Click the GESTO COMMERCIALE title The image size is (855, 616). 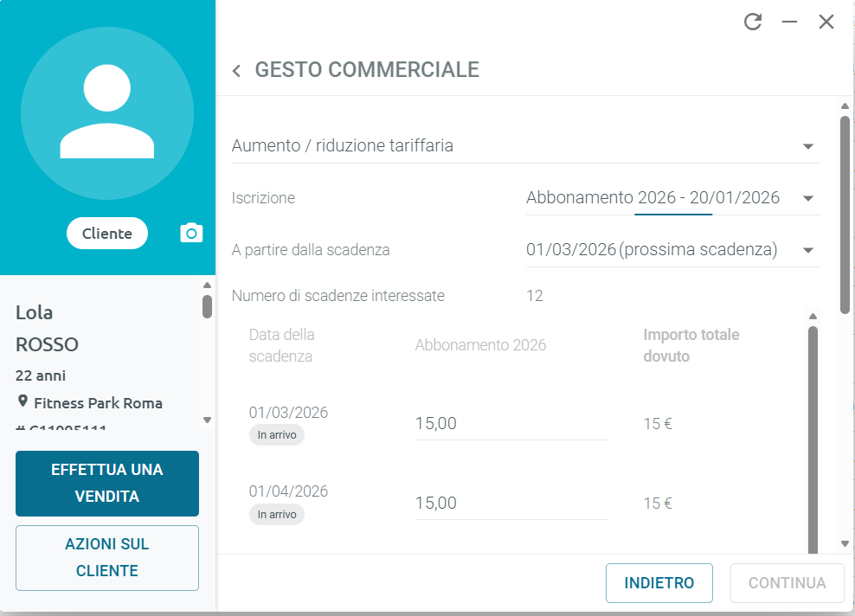tap(367, 70)
